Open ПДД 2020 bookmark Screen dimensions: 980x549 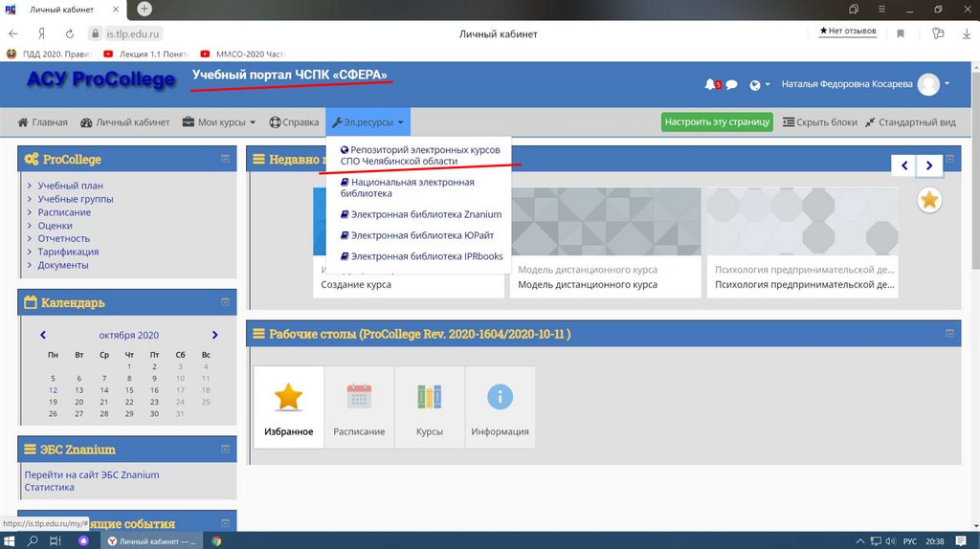[x=50, y=55]
